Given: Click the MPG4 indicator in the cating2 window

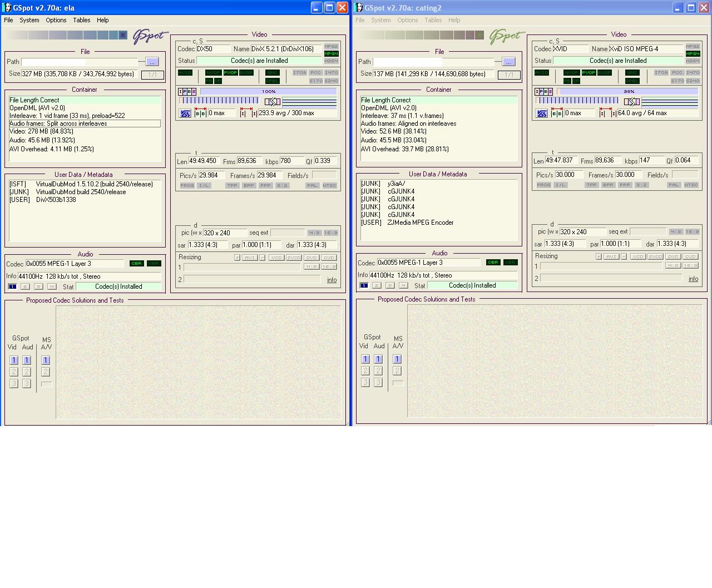Looking at the screenshot, I should pyautogui.click(x=693, y=54).
